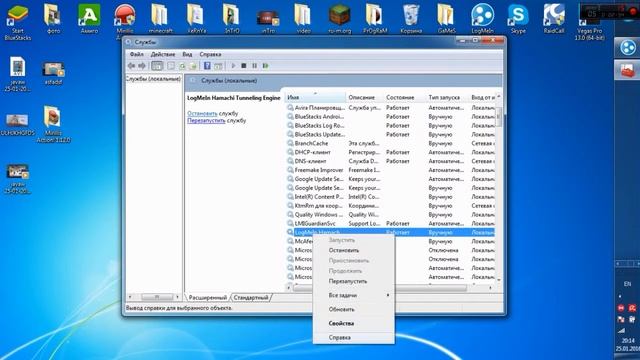Click the Refresh toolbar icon
Viewport: 640px width, 360px height.
click(x=182, y=66)
